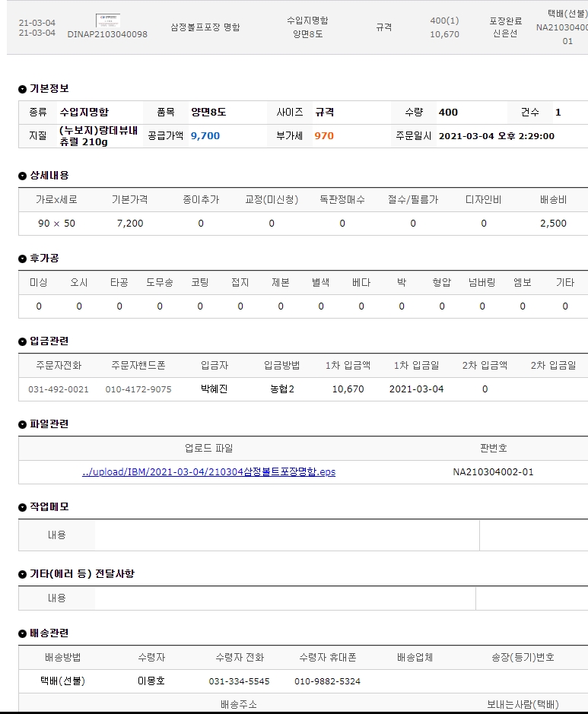
Task: Open the uploaded 삼정볼트포장명함.eps file link
Action: (x=208, y=472)
